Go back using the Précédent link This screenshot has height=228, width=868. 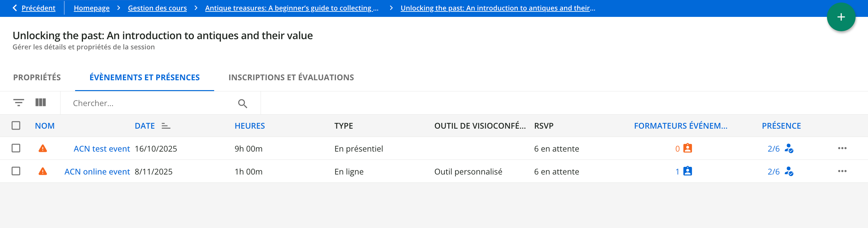pyautogui.click(x=38, y=8)
